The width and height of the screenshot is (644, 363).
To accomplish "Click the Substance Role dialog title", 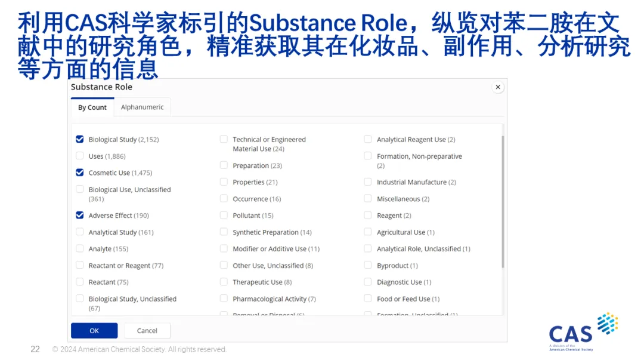I will [x=101, y=87].
